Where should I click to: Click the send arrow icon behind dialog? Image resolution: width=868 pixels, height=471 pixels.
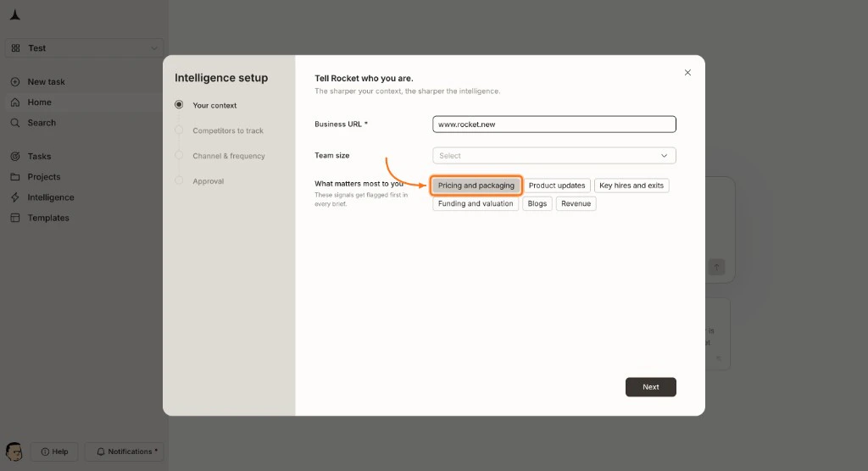(716, 268)
